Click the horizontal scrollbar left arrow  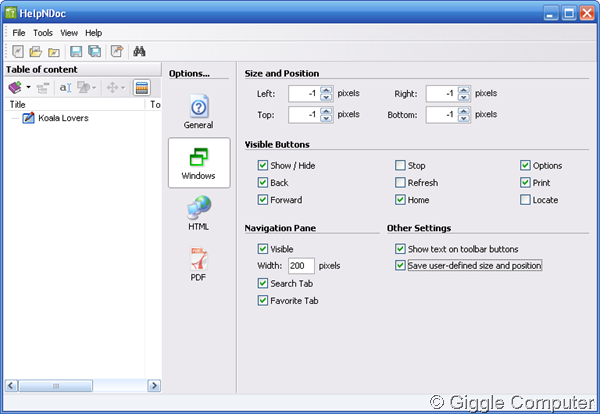pos(11,385)
